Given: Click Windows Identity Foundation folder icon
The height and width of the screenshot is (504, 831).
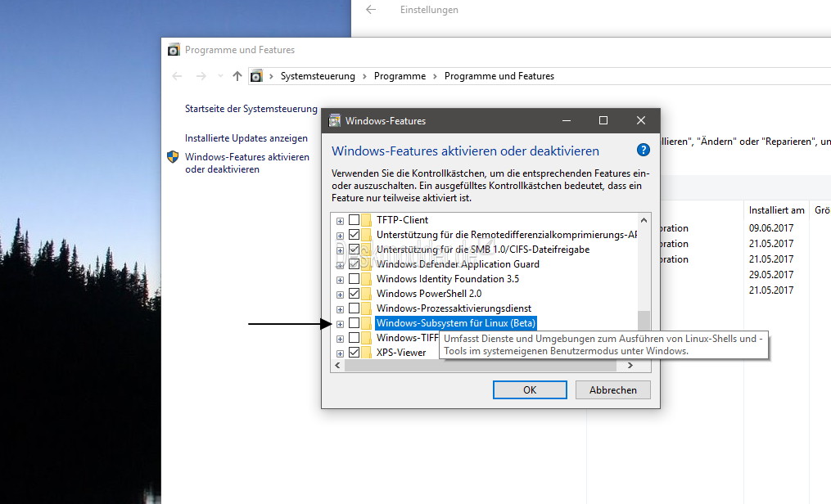Looking at the screenshot, I should click(366, 278).
